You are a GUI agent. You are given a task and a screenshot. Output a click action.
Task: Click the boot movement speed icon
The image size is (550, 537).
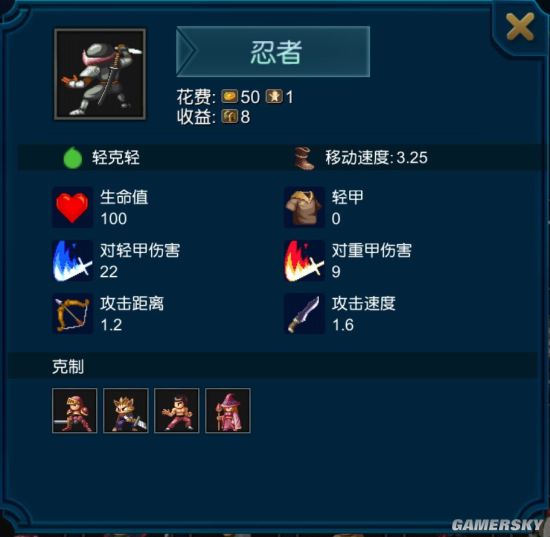303,158
